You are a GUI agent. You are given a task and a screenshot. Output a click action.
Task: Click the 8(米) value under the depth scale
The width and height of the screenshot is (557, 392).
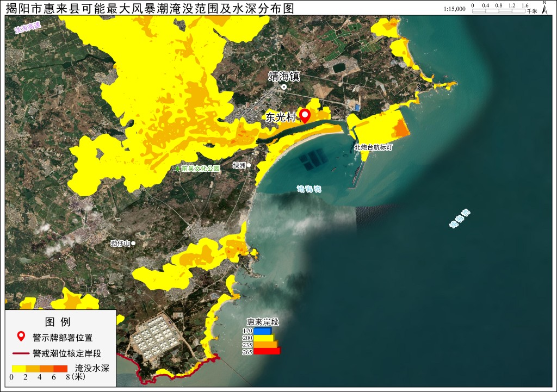(76, 377)
